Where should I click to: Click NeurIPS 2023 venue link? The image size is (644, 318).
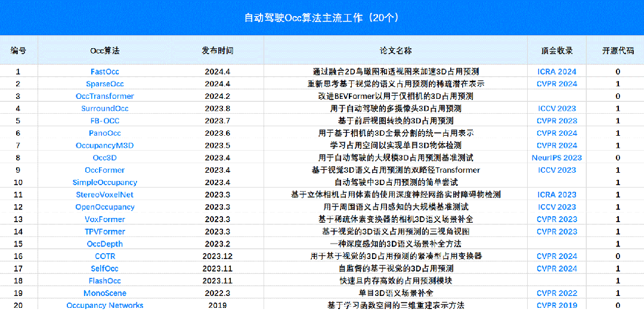(557, 158)
